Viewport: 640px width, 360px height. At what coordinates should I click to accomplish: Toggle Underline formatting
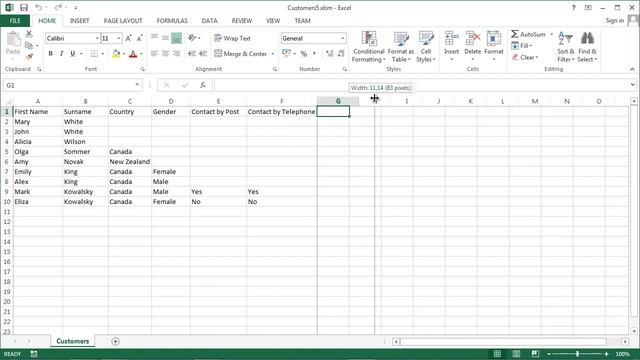click(x=73, y=53)
